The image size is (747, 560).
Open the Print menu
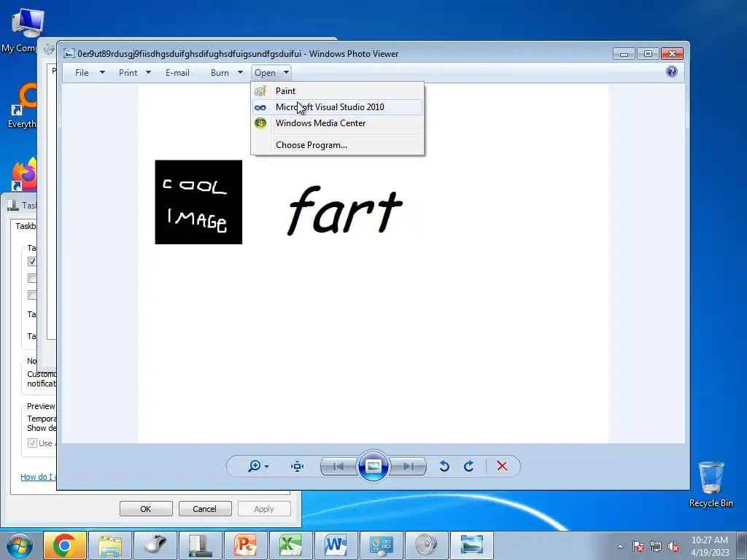[x=128, y=73]
